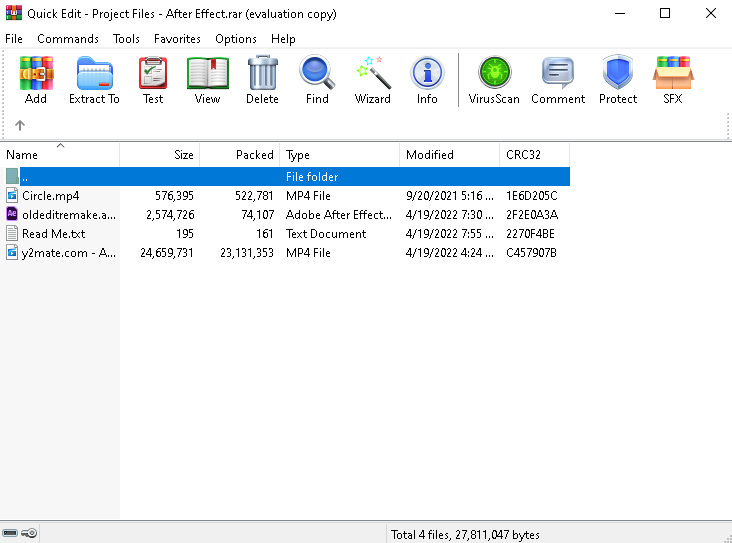Sort by the CRC32 column header
Viewport: 732px width, 543px height.
coord(535,155)
